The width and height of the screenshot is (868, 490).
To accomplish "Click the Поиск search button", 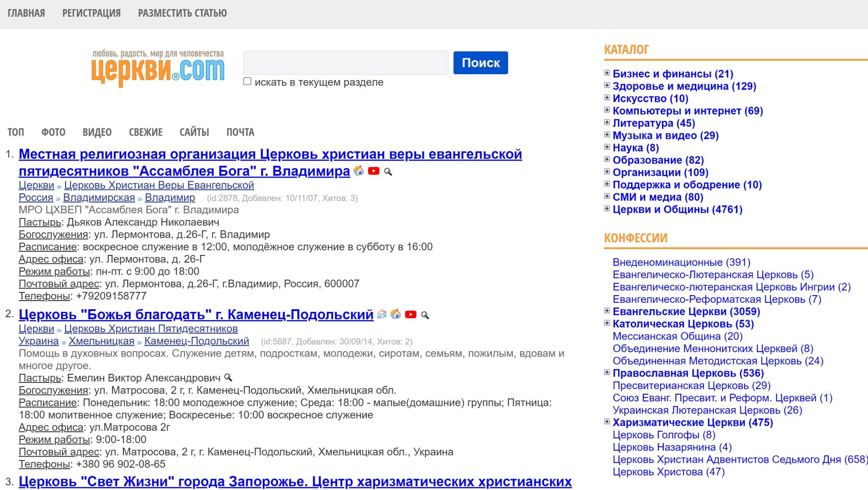I will [x=481, y=63].
